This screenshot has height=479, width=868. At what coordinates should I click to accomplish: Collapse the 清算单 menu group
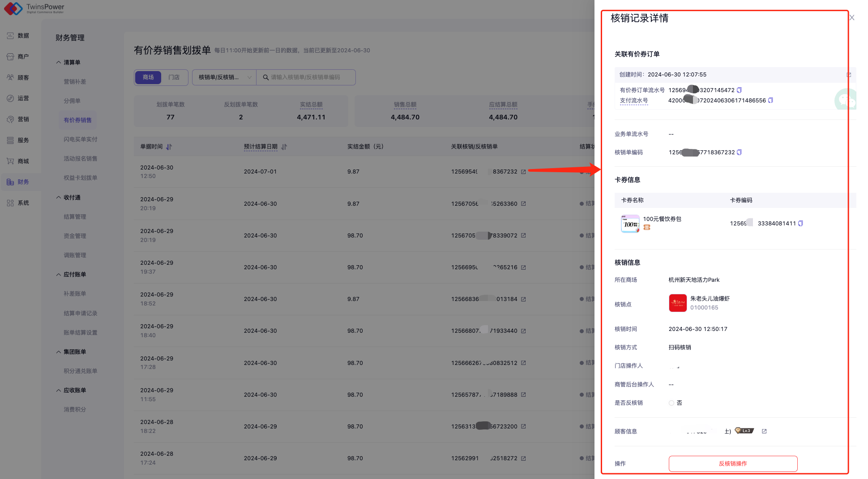pos(59,63)
